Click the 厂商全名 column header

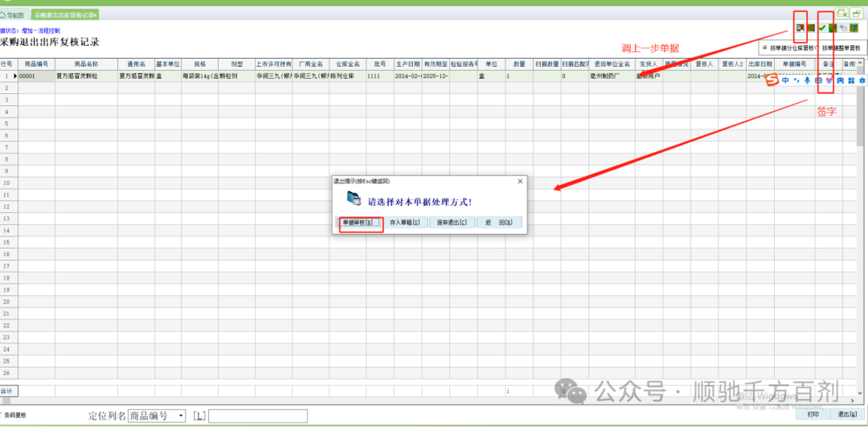point(310,64)
